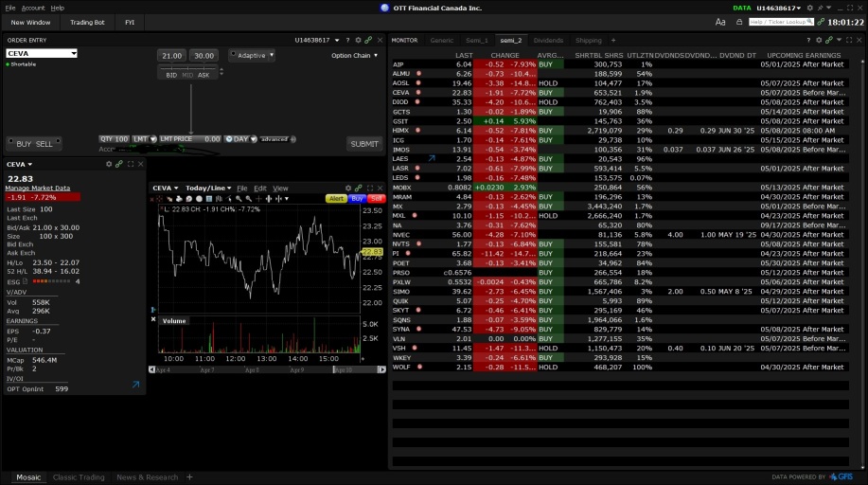868x485 pixels.
Task: Open CEVA quote details panel settings gear
Action: pos(109,164)
